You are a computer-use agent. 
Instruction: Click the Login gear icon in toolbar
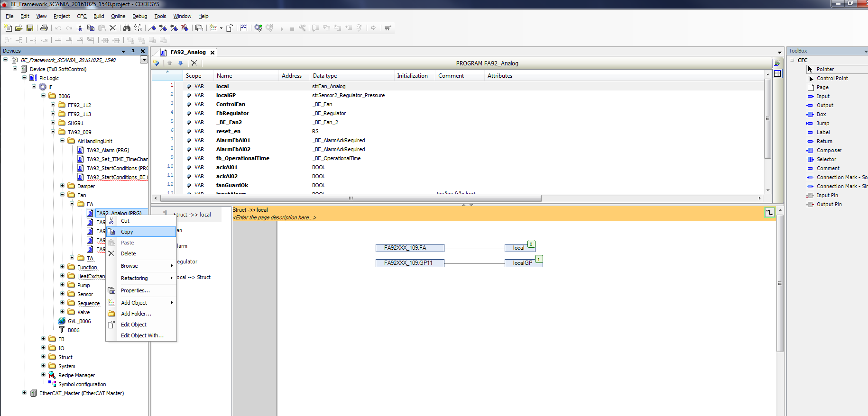(258, 28)
